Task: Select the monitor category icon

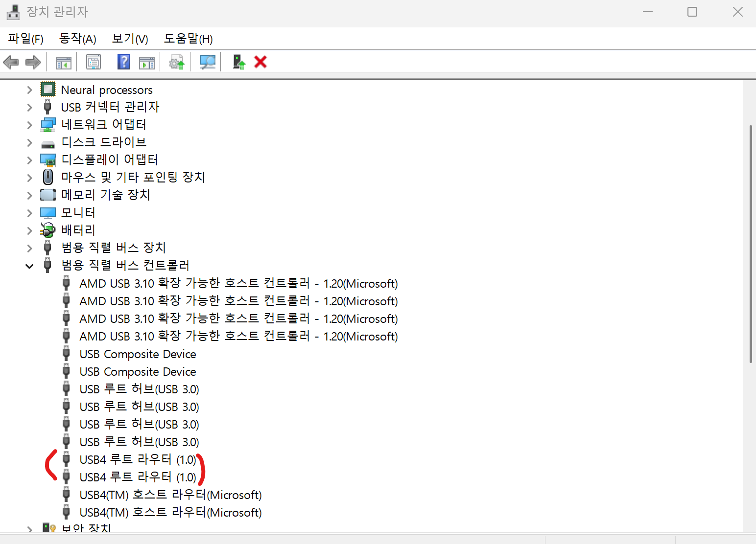Action: [x=48, y=213]
